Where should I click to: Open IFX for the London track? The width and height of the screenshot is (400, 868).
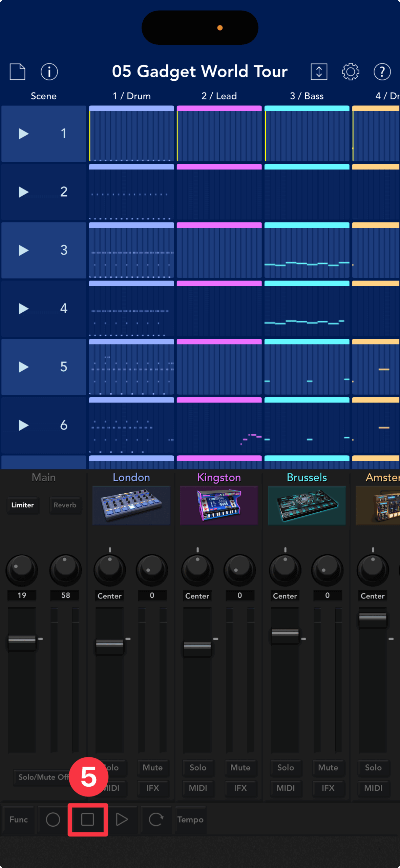click(152, 788)
